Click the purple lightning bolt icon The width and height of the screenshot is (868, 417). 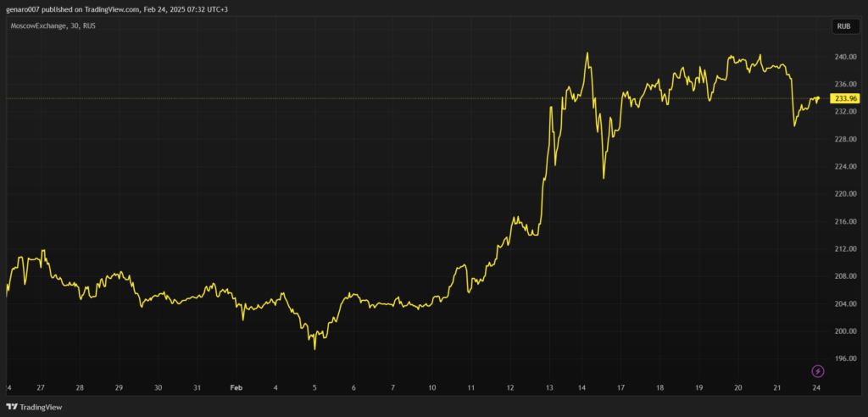(817, 370)
